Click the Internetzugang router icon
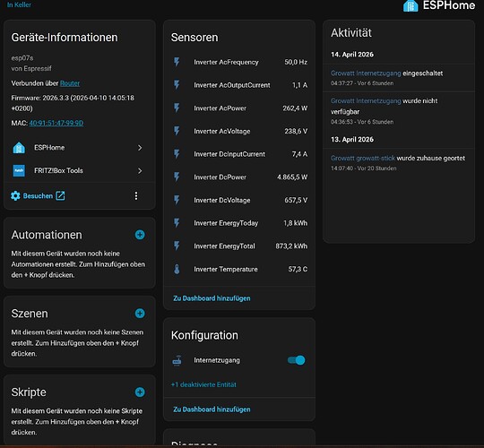This screenshot has height=448, width=484. click(x=177, y=360)
